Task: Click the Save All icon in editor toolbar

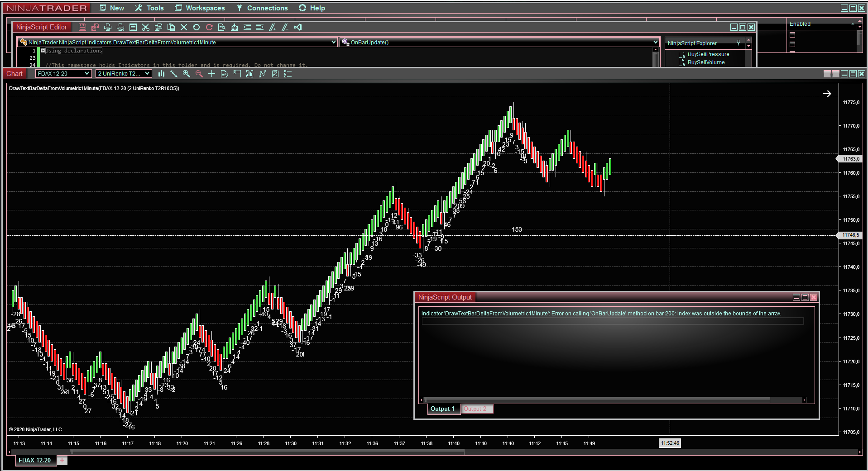Action: click(x=95, y=27)
